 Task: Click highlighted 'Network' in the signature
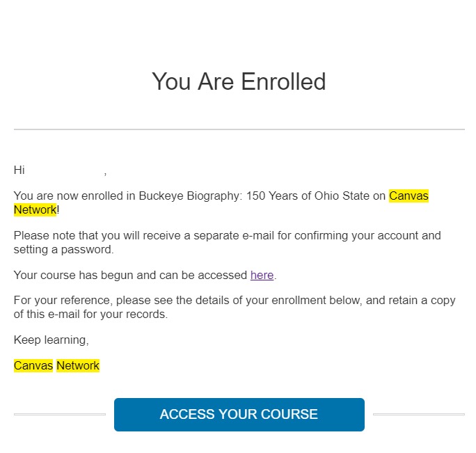(x=78, y=365)
